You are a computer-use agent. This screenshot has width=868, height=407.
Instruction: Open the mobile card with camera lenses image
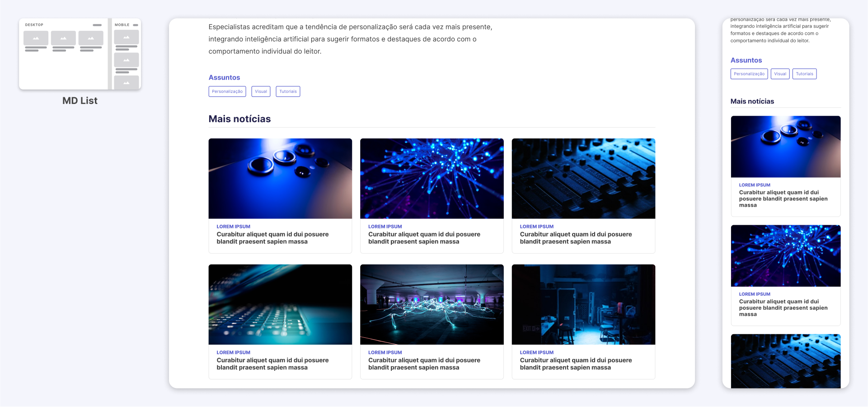(786, 166)
